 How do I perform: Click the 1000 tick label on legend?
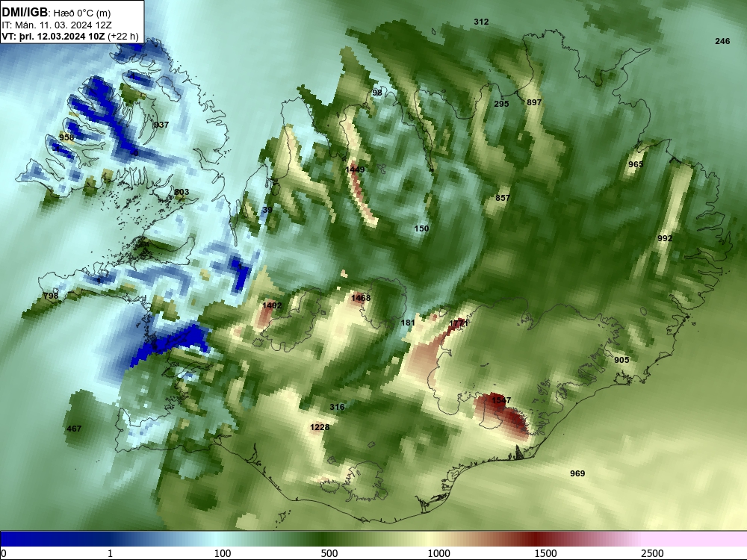[438, 553]
